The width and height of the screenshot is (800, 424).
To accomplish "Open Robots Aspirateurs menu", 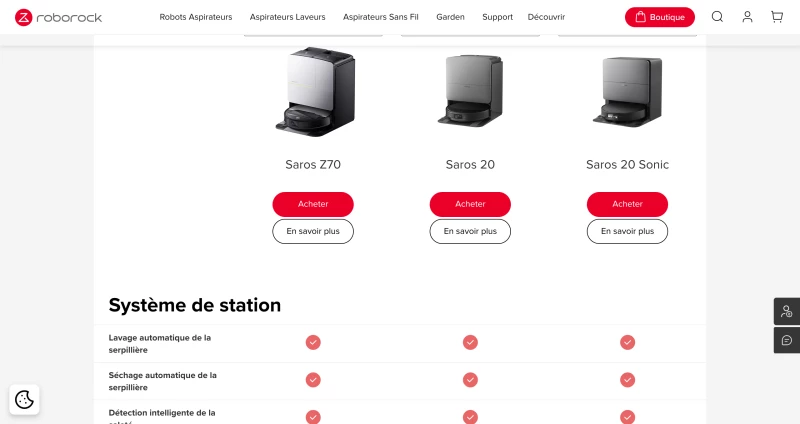I will click(x=196, y=17).
